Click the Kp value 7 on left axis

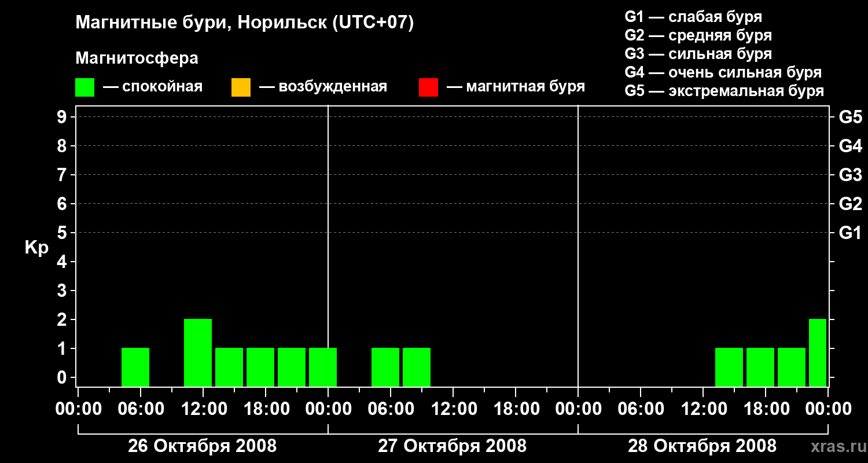pyautogui.click(x=62, y=175)
